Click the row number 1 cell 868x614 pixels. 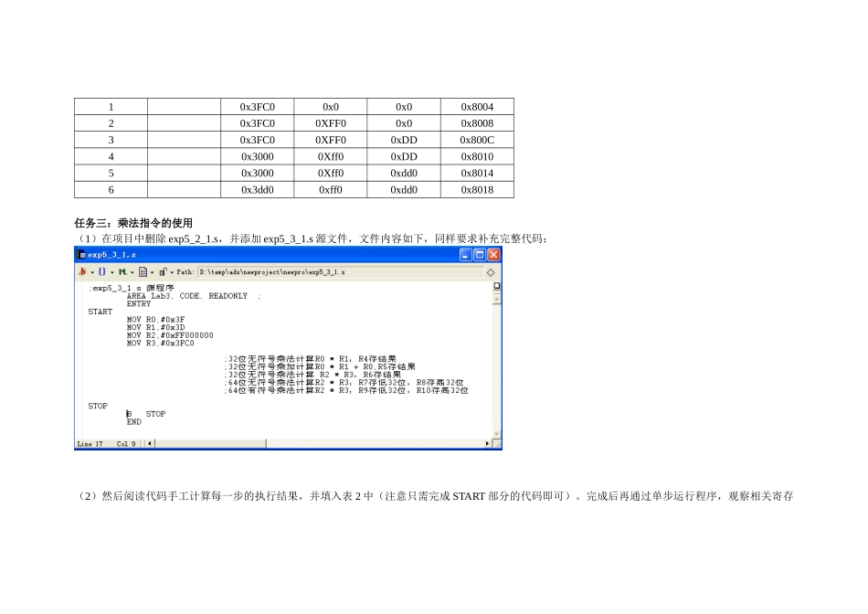click(x=111, y=107)
